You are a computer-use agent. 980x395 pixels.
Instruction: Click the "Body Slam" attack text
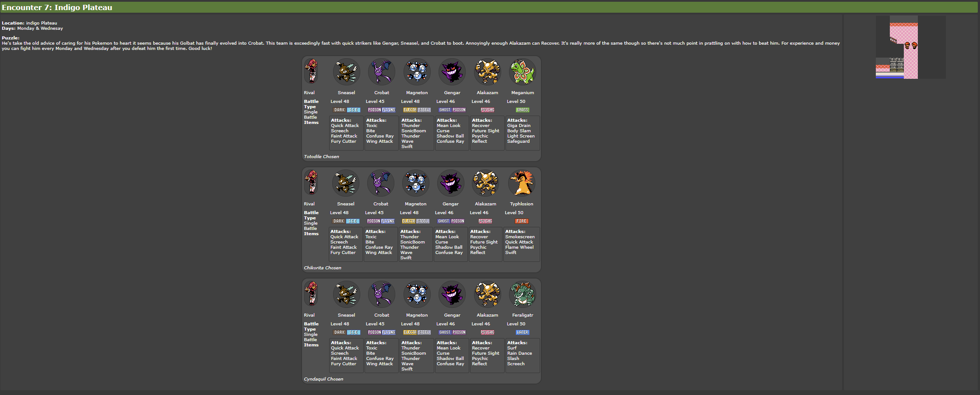pyautogui.click(x=519, y=131)
